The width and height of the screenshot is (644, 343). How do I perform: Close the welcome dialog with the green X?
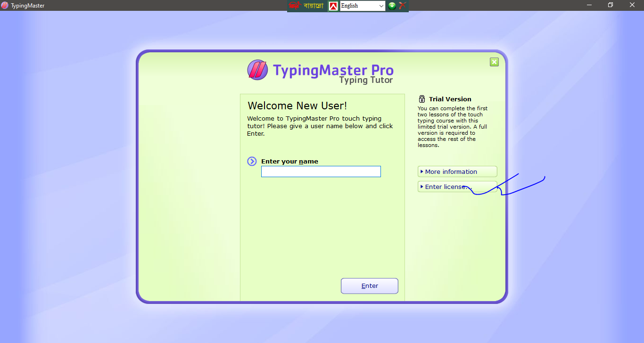494,62
